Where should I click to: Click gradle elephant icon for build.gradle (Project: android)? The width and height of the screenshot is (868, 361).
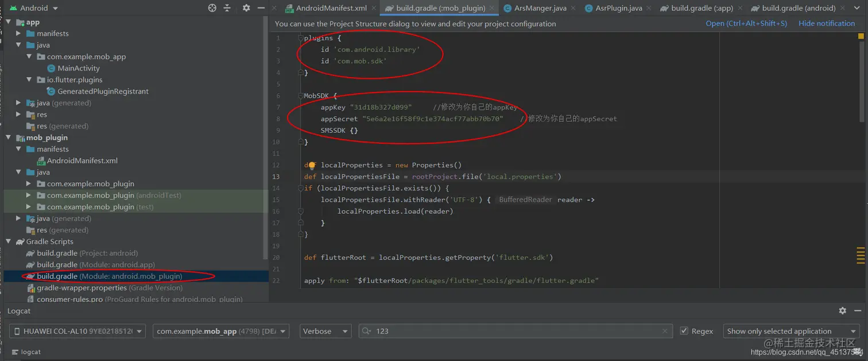click(x=30, y=254)
